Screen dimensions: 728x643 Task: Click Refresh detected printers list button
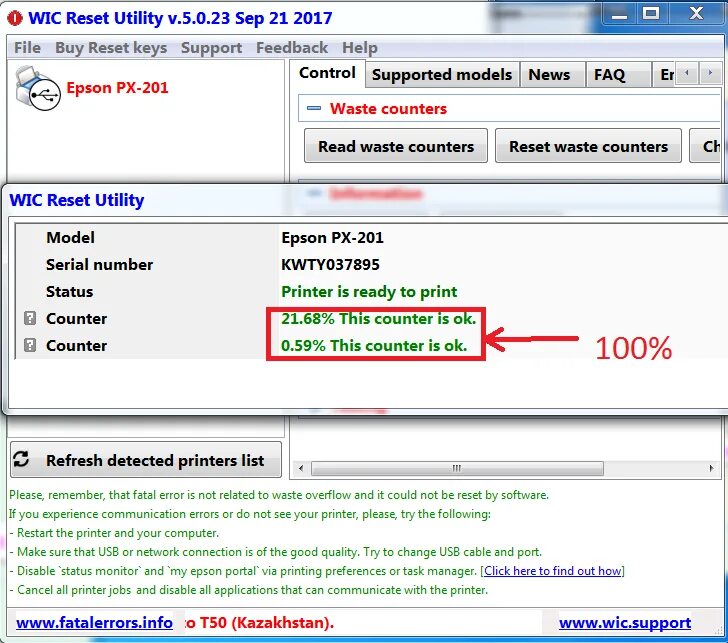pos(146,460)
